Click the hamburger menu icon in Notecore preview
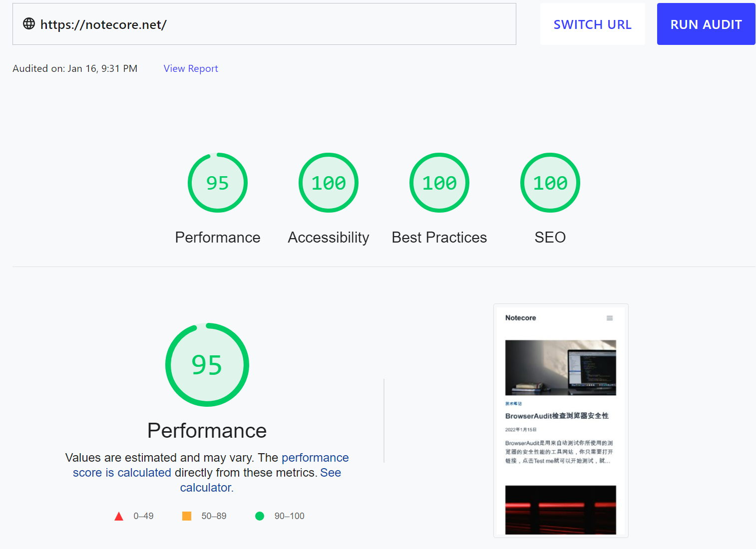 tap(609, 318)
